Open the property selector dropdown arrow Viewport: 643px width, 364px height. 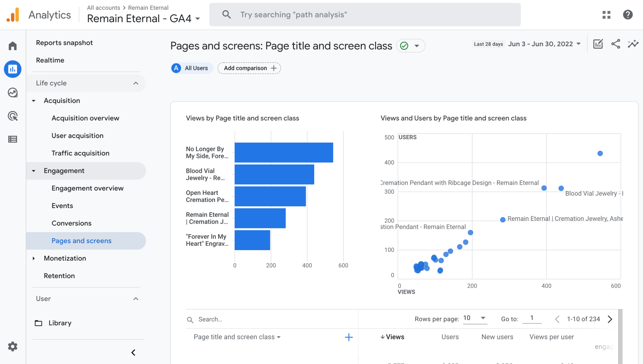[x=198, y=19]
